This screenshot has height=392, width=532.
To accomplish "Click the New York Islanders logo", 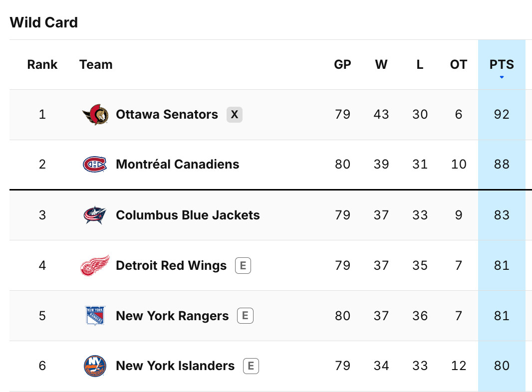I will [95, 366].
